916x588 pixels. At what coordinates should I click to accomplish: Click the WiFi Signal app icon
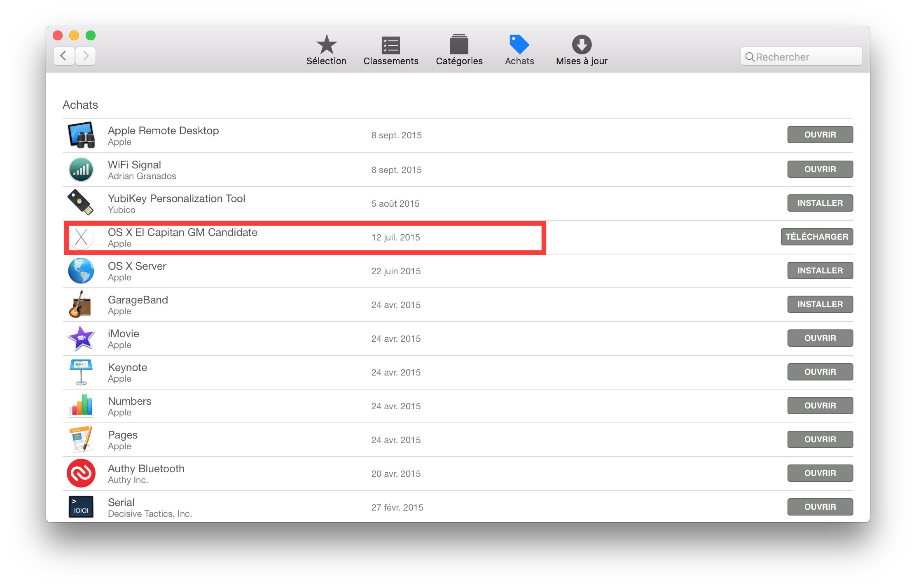81,170
